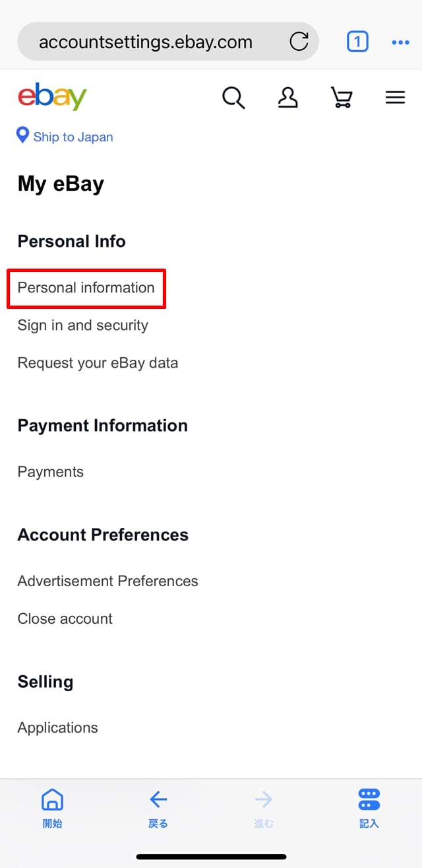The height and width of the screenshot is (868, 422).
Task: Open Advertisement Preferences
Action: pos(107,582)
